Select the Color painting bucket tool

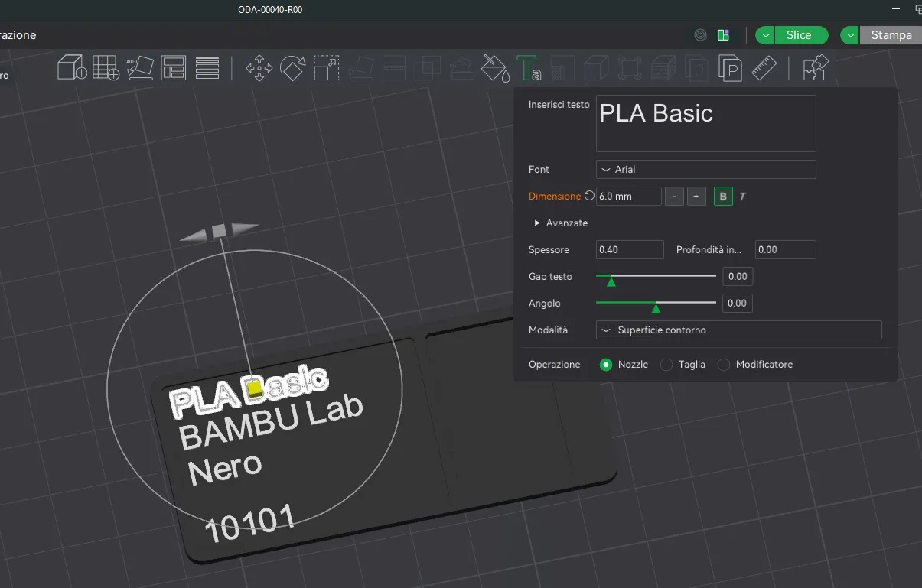[495, 67]
